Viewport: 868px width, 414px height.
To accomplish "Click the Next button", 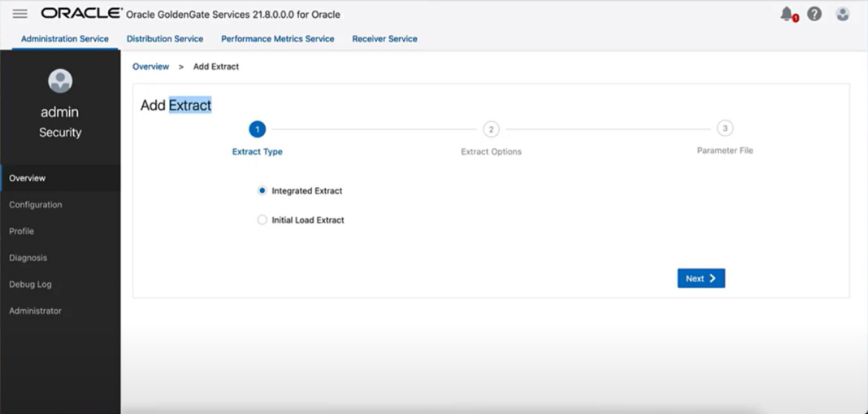I will point(701,278).
